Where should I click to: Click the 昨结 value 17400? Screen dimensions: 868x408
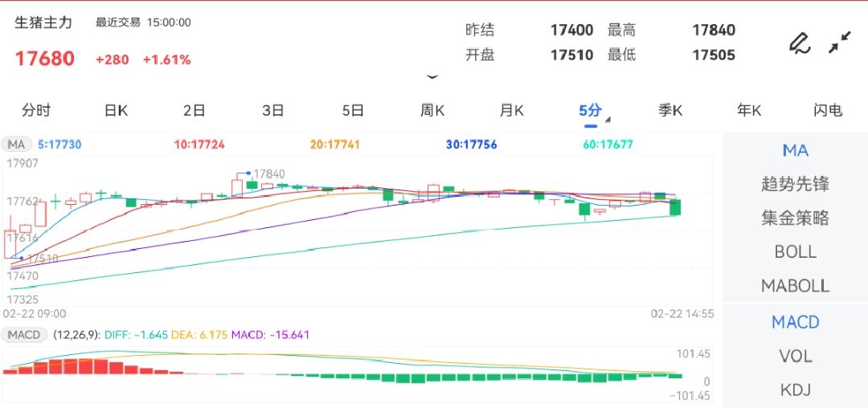coord(572,30)
